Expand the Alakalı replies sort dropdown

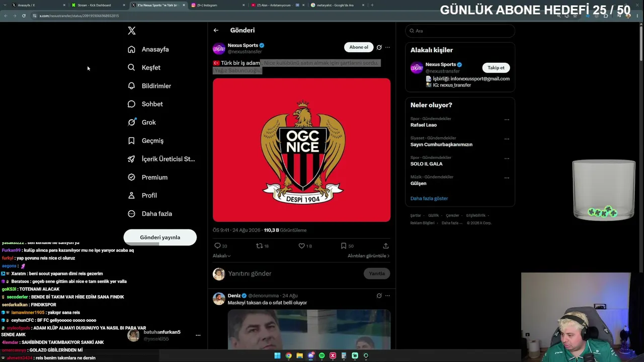[x=222, y=256]
